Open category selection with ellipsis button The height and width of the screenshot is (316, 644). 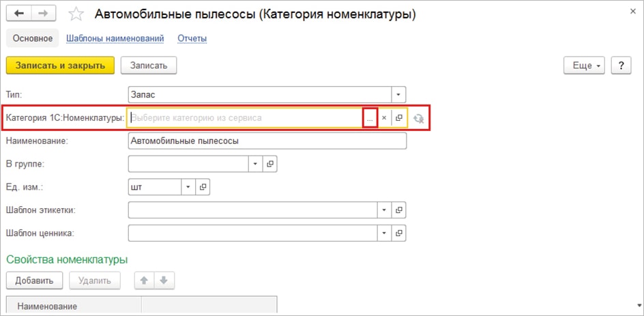(370, 118)
